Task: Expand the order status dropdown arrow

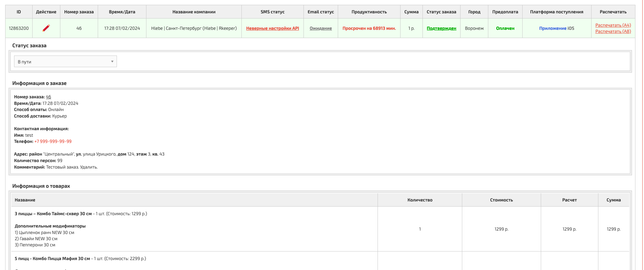Action: (x=112, y=62)
